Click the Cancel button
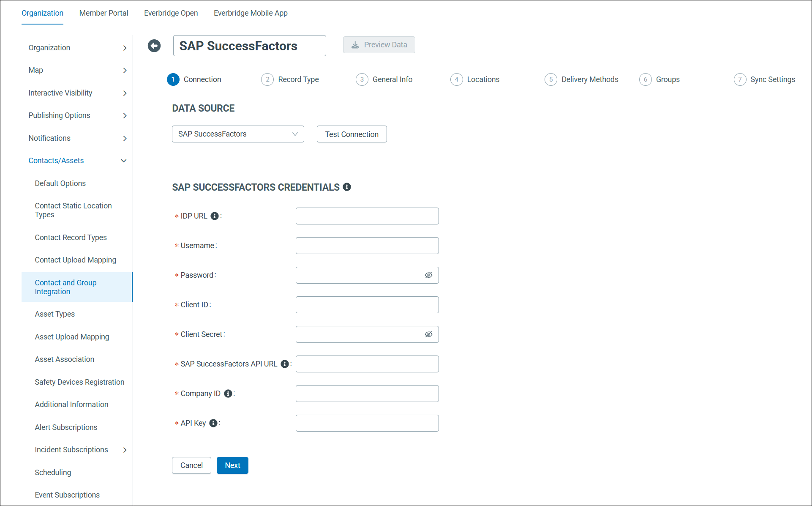 pos(191,465)
